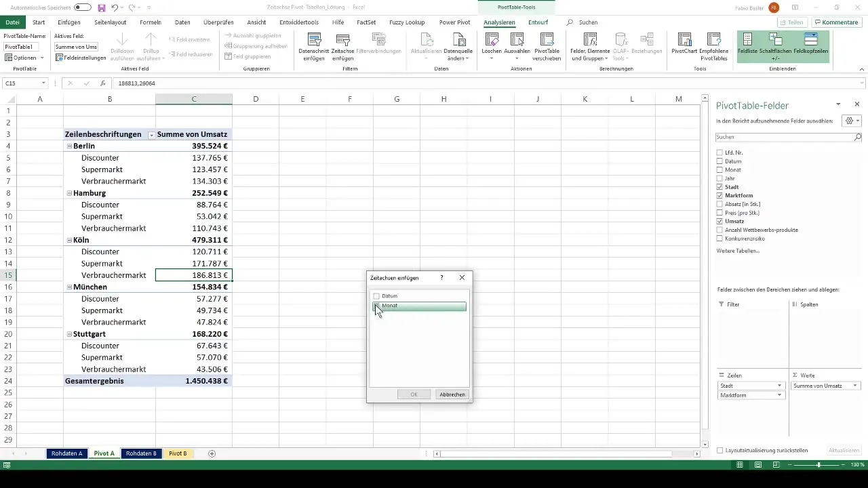Switch to Pivot B sheet
The width and height of the screenshot is (868, 488).
178,453
